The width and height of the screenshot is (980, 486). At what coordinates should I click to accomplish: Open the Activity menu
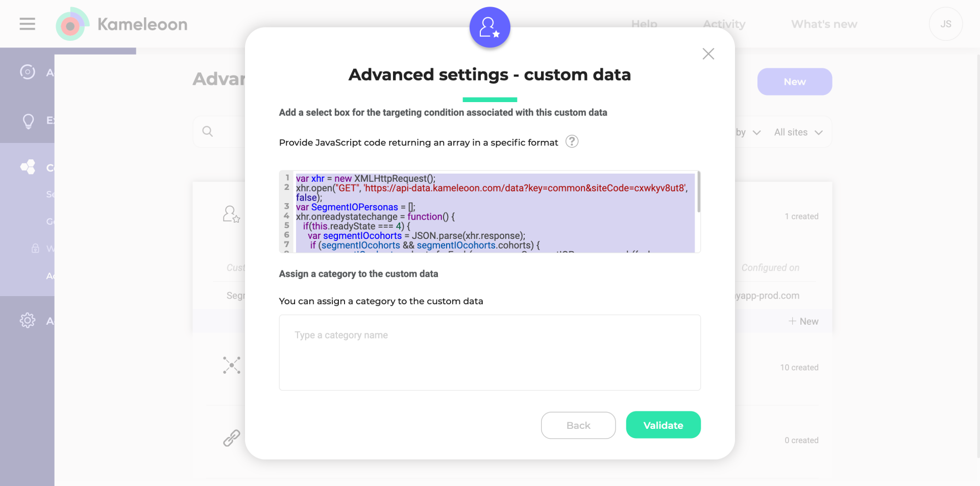[x=724, y=24]
